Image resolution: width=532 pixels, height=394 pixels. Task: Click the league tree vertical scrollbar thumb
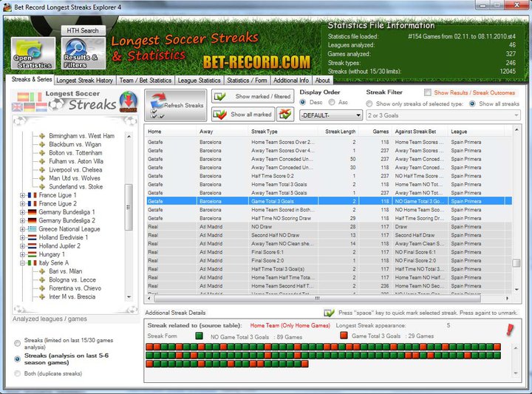(x=129, y=207)
